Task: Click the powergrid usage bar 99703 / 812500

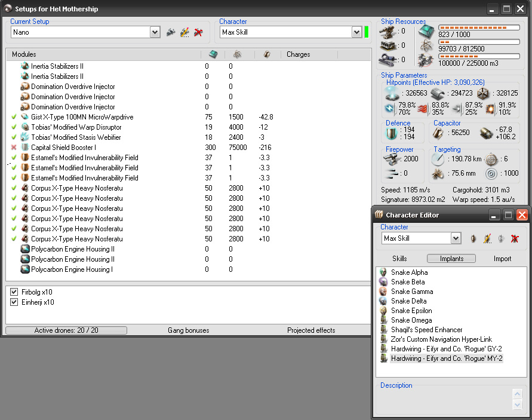Action: [x=479, y=42]
